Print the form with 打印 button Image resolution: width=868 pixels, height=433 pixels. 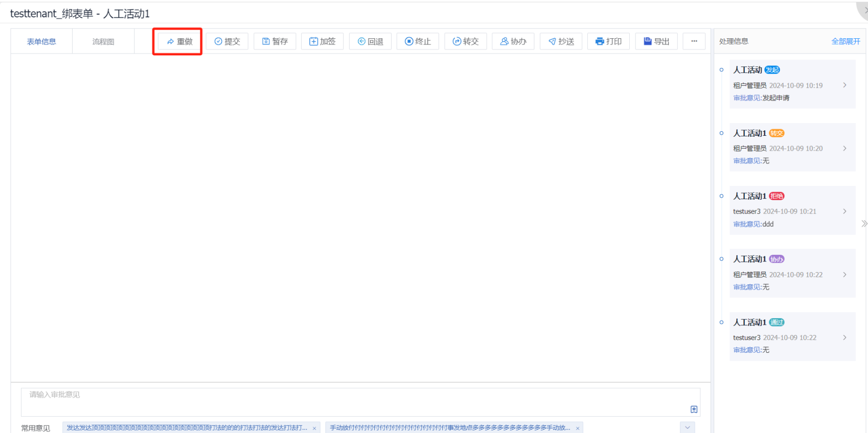[608, 41]
